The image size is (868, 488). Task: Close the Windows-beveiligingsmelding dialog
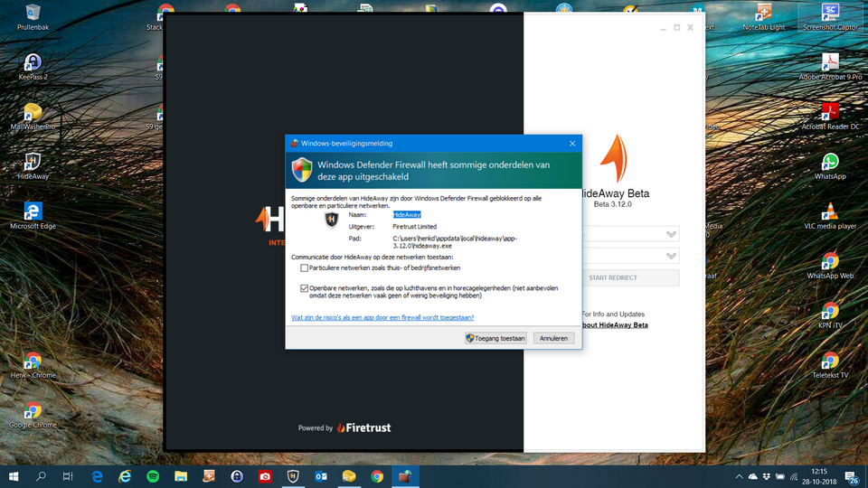click(572, 144)
